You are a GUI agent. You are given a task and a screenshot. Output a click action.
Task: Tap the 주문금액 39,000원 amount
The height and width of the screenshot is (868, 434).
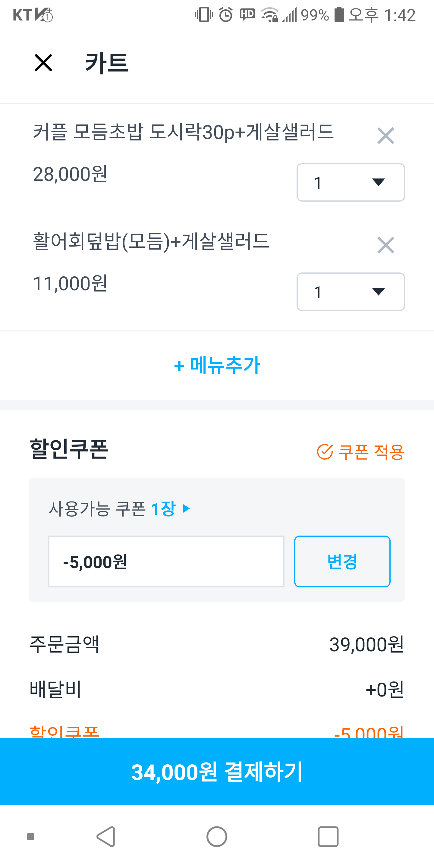366,645
